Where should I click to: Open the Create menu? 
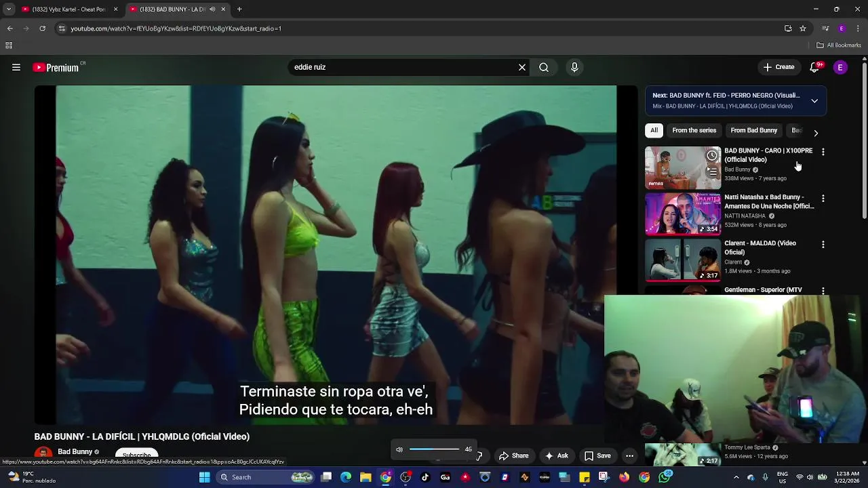(778, 67)
